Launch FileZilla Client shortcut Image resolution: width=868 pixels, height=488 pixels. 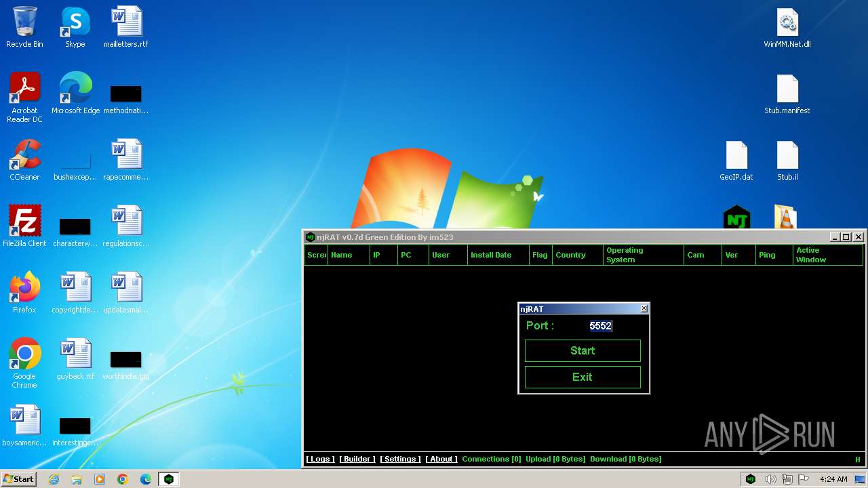tap(24, 226)
